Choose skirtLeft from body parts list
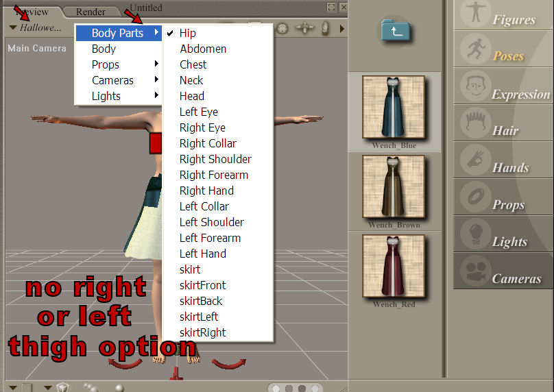 click(x=218, y=317)
